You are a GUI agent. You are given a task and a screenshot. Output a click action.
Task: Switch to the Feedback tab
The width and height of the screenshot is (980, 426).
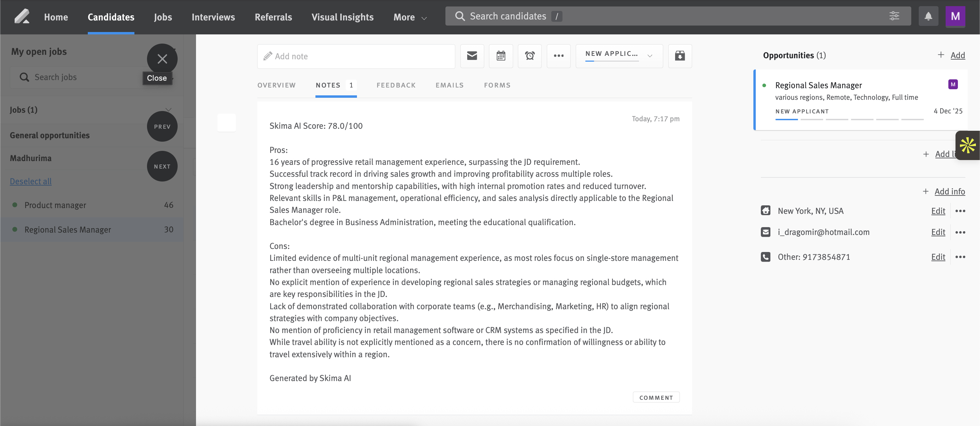tap(396, 85)
